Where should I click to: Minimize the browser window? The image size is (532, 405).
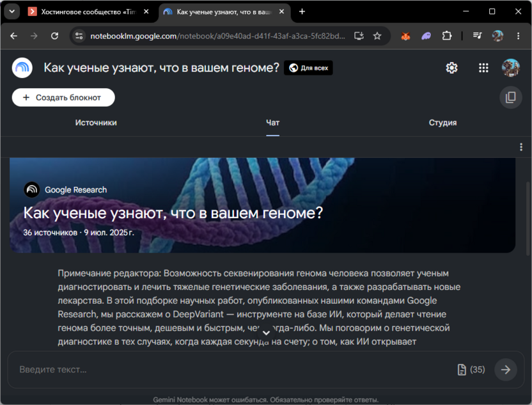click(466, 12)
